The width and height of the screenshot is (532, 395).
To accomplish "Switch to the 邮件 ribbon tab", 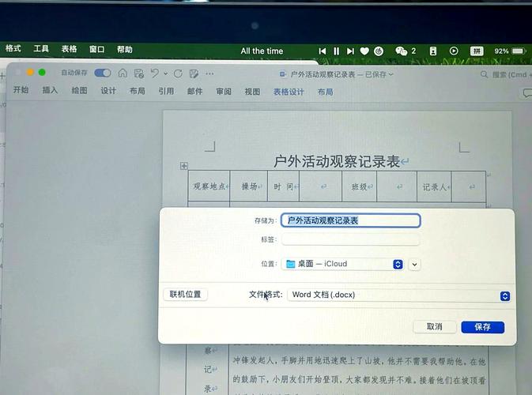I will (194, 91).
